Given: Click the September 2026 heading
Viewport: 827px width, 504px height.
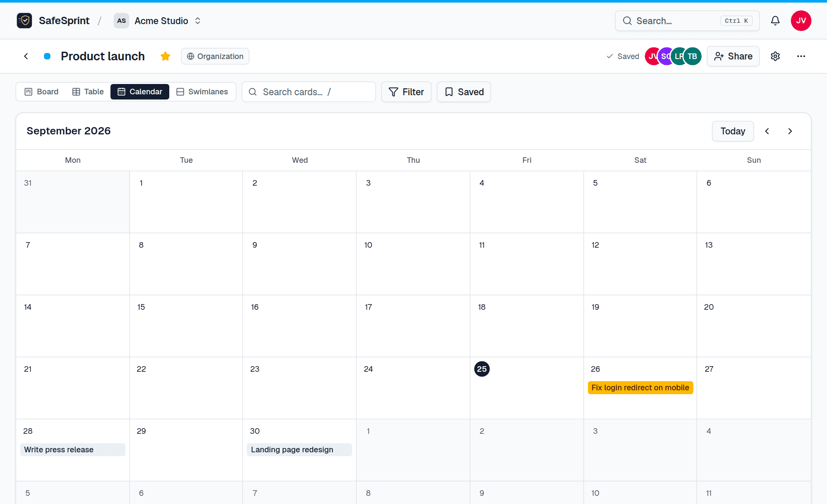Looking at the screenshot, I should click(x=68, y=131).
